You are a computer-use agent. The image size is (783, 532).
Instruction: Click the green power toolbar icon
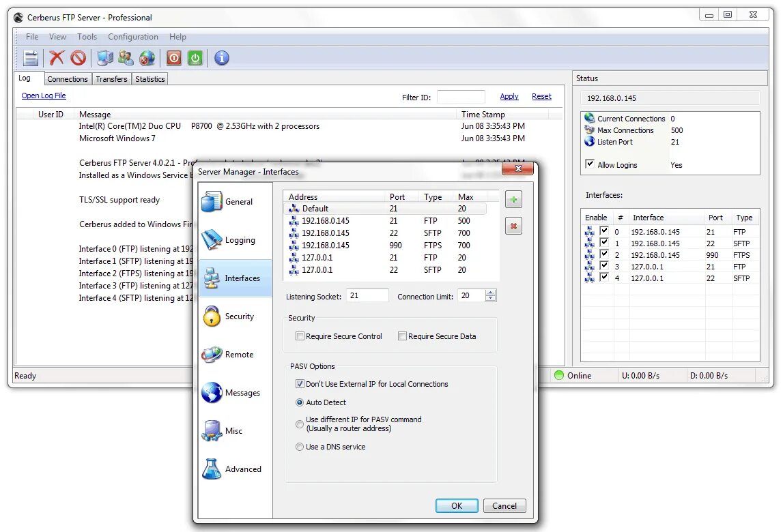[x=195, y=58]
